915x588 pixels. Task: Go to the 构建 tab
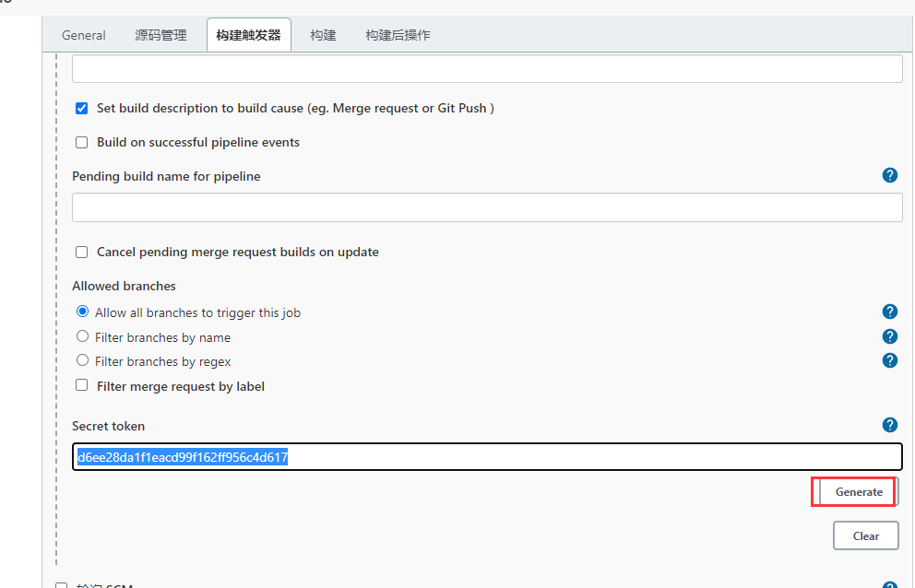pos(323,35)
